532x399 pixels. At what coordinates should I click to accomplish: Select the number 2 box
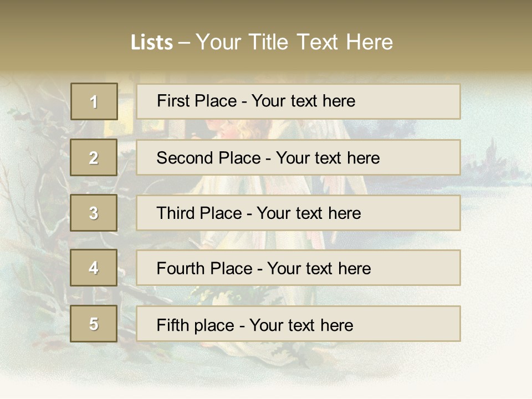[x=94, y=157]
